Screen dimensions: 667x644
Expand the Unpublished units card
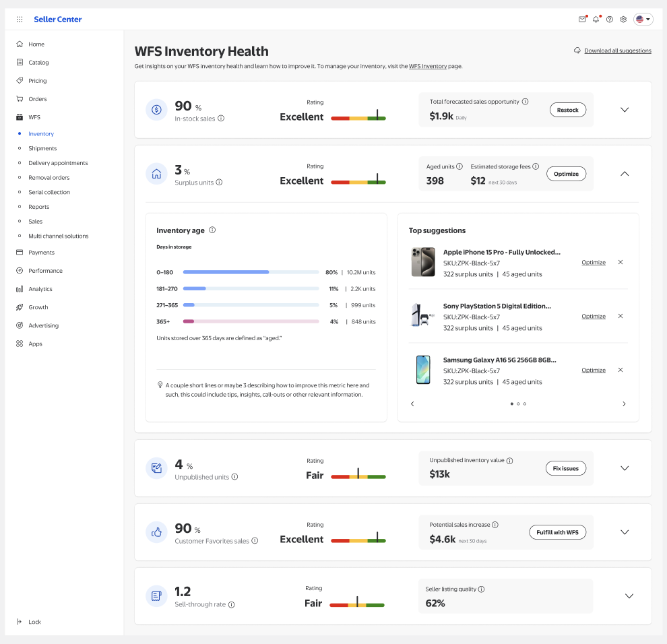coord(625,468)
